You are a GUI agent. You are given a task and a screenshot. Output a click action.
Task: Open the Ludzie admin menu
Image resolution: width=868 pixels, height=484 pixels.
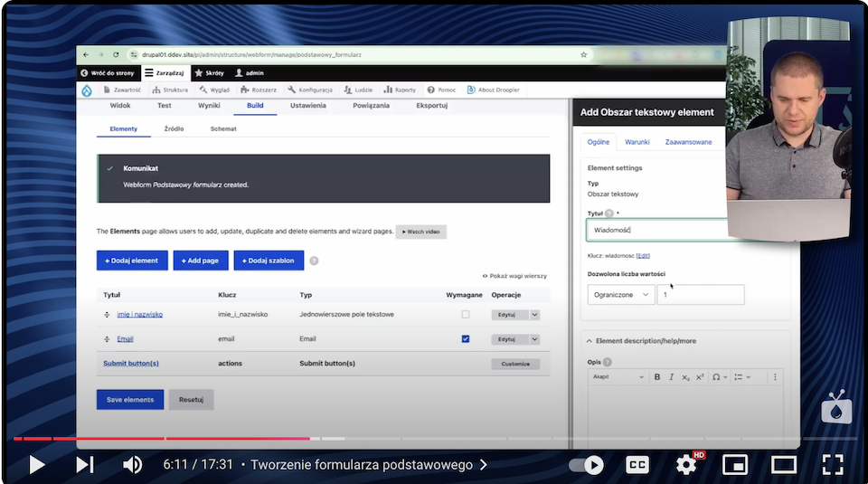coord(358,90)
